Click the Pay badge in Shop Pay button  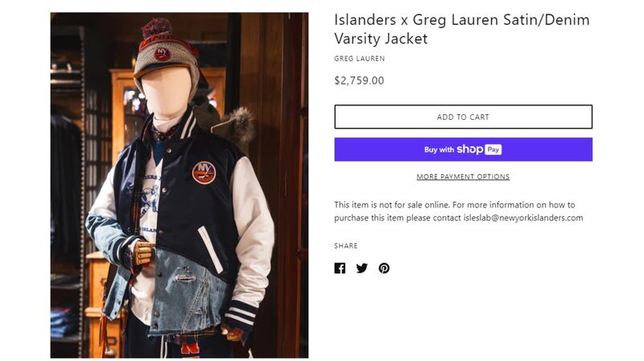pyautogui.click(x=493, y=150)
